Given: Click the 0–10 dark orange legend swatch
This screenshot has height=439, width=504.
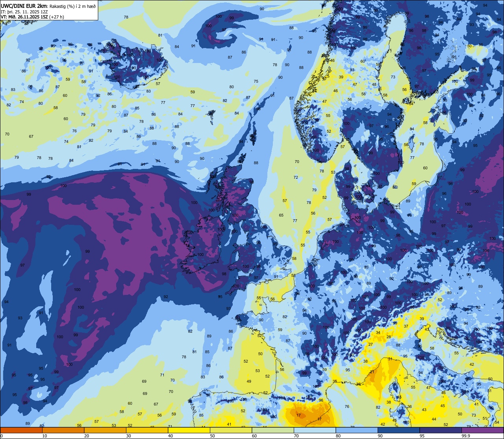Looking at the screenshot, I should point(21,430).
